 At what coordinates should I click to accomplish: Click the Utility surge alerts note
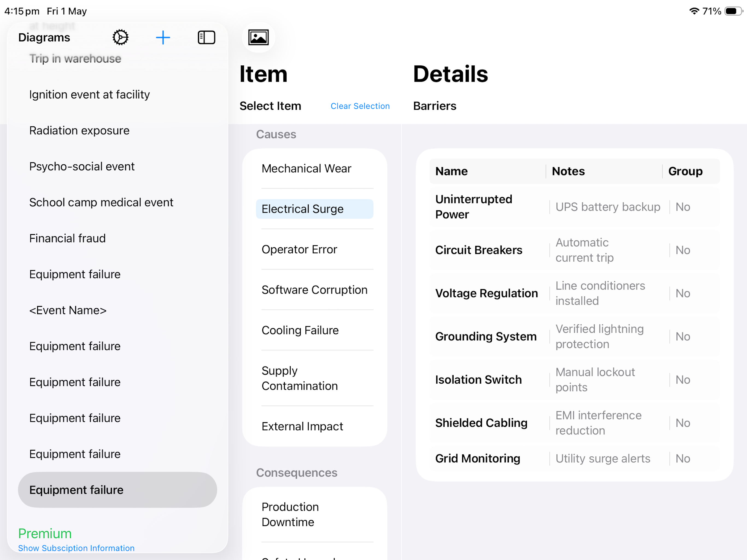(x=603, y=458)
